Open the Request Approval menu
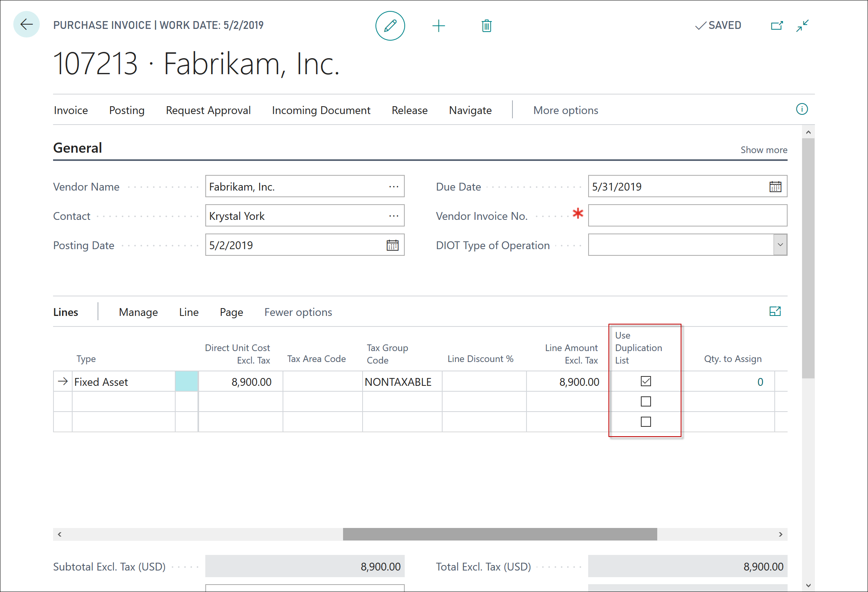This screenshot has height=592, width=868. coord(208,111)
